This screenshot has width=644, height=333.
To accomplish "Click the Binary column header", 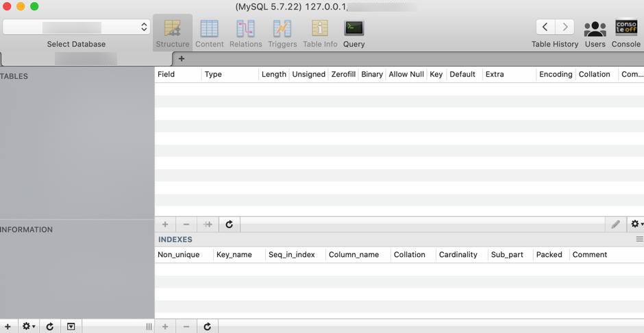I will (x=372, y=74).
